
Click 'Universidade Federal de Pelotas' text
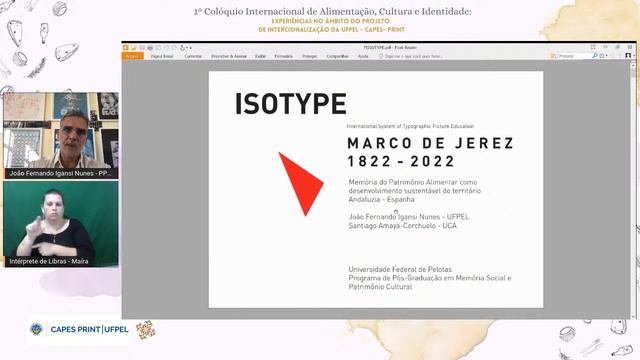(x=400, y=269)
